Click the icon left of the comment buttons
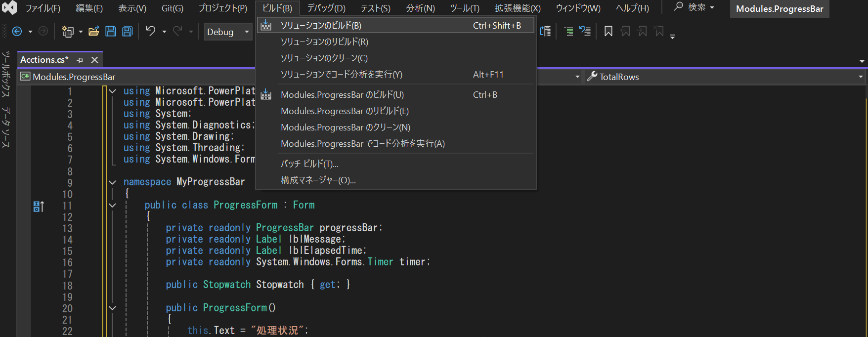 coord(546,32)
